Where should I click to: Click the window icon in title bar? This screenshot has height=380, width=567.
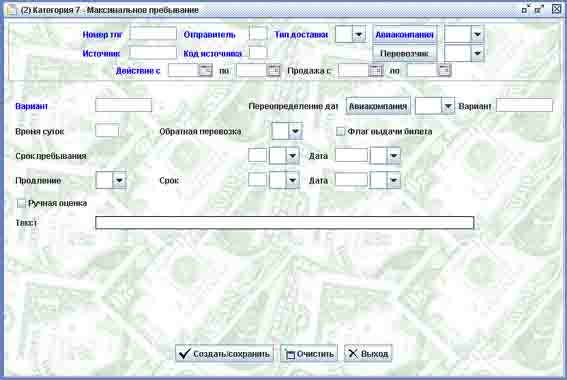[12, 10]
